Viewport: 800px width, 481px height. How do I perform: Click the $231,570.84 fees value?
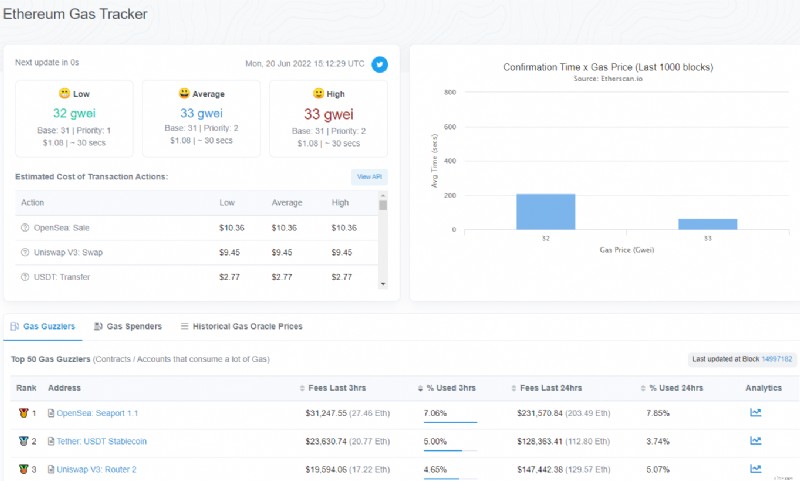pos(540,413)
